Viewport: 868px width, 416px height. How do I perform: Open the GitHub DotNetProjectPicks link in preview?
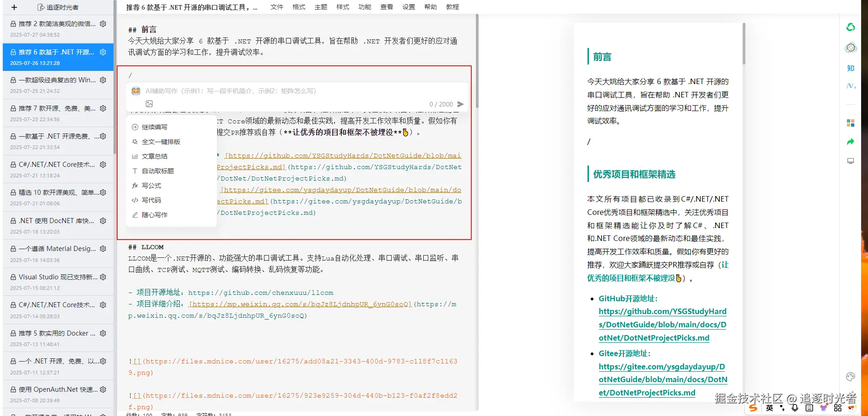click(663, 325)
